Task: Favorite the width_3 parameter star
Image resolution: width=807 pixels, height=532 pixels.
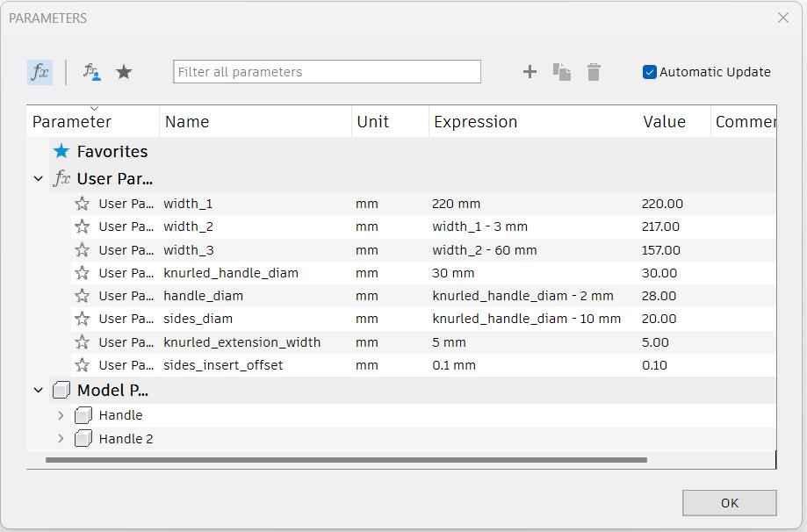Action: click(82, 250)
